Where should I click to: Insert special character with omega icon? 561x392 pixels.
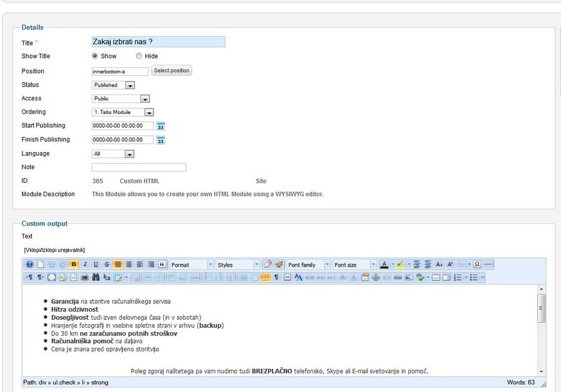tap(477, 264)
